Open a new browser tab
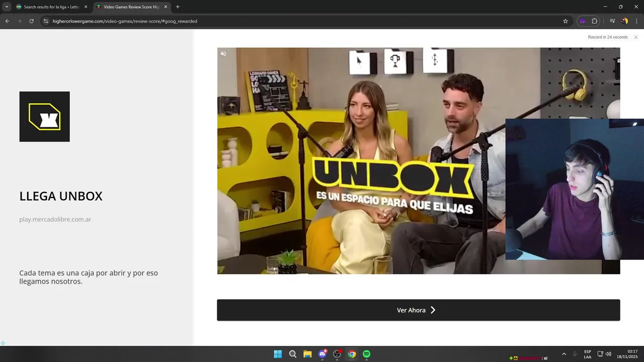This screenshot has height=362, width=644. [178, 7]
